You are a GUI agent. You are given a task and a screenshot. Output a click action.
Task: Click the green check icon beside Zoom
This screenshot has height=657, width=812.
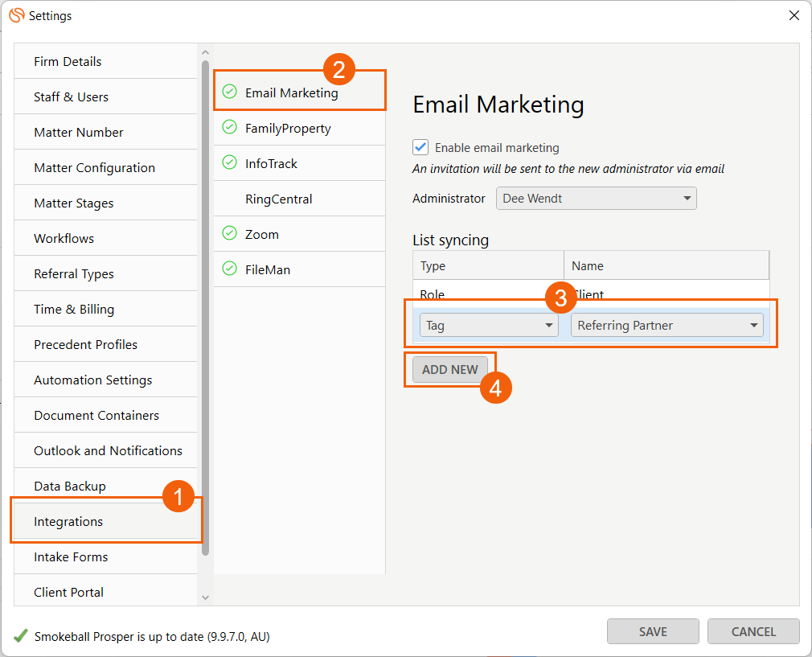[x=229, y=233]
